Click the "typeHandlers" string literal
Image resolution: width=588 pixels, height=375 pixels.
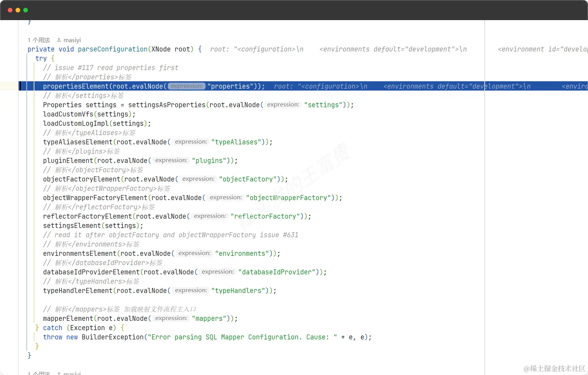(238, 291)
